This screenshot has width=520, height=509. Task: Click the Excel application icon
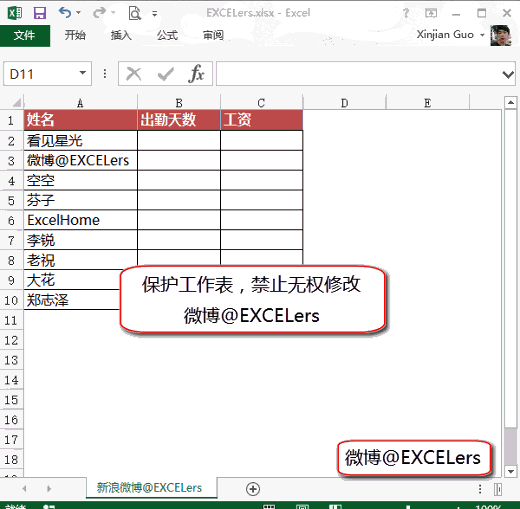(x=15, y=13)
